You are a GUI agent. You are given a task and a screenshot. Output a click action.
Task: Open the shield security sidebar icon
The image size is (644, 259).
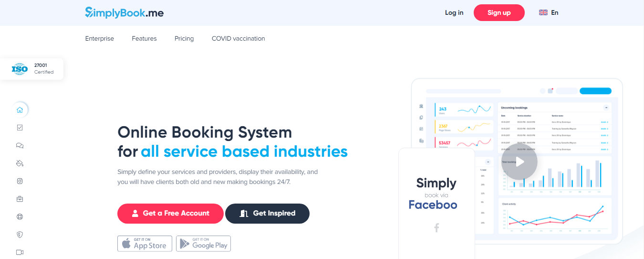[x=20, y=235]
